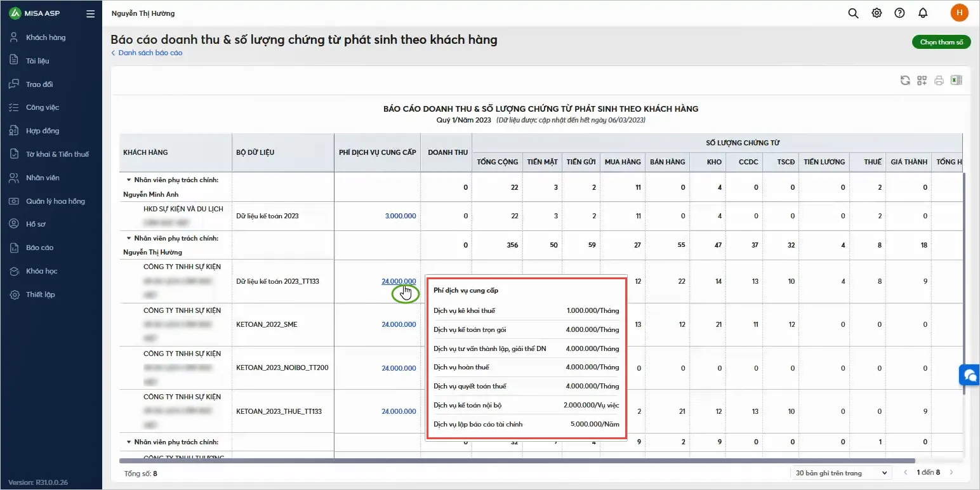Click the horizontal table scrollbar

pos(517,461)
